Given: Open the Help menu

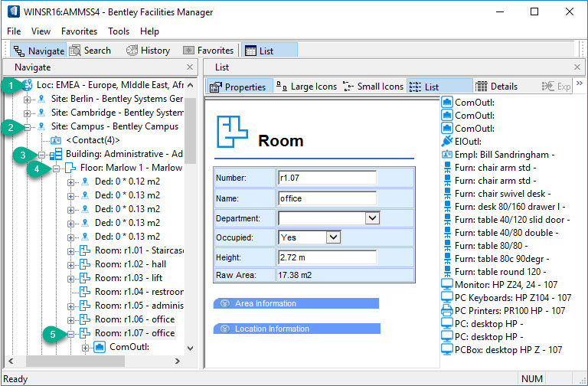Looking at the screenshot, I should [x=149, y=31].
